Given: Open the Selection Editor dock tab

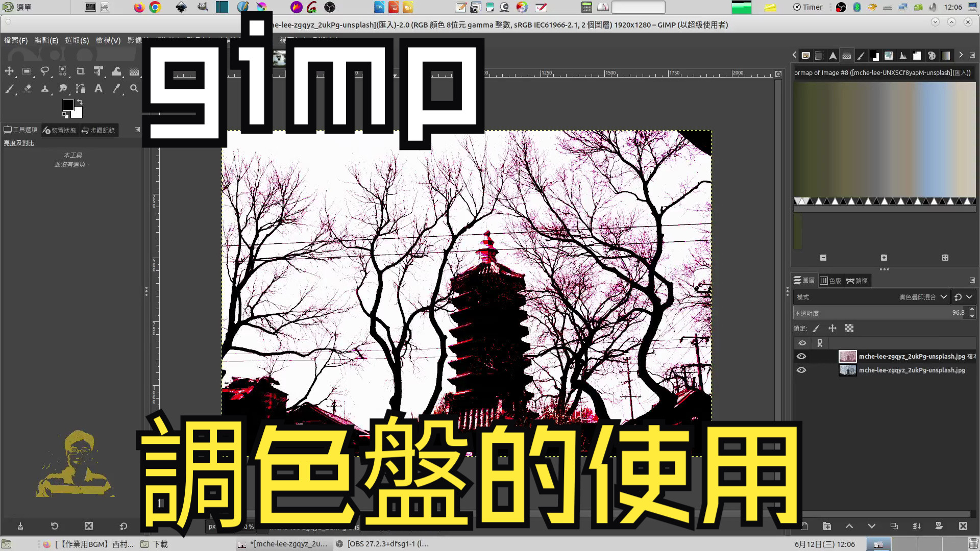Looking at the screenshot, I should coord(819,56).
